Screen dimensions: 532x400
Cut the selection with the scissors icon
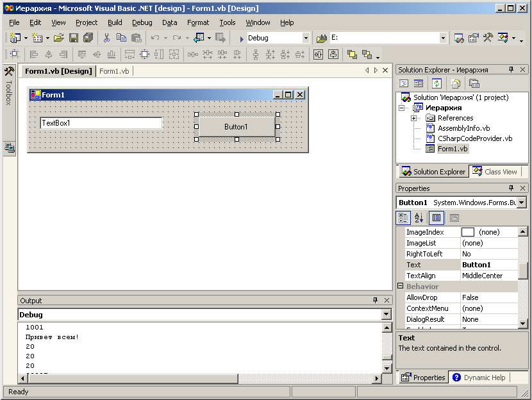106,38
